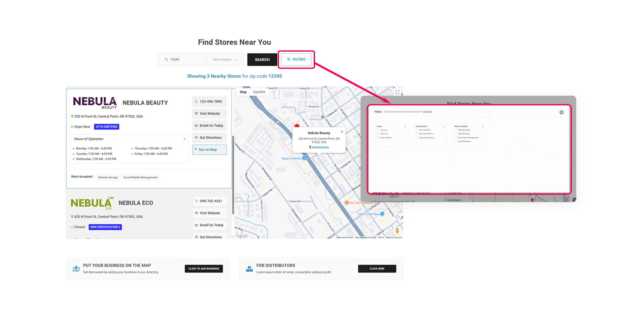Switch to the Satellite map view

click(259, 92)
